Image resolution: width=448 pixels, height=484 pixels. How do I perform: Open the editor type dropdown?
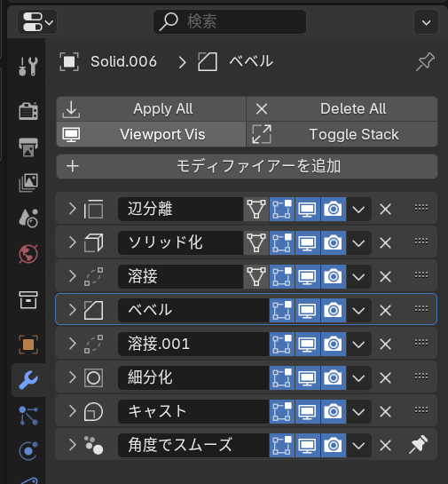[37, 21]
